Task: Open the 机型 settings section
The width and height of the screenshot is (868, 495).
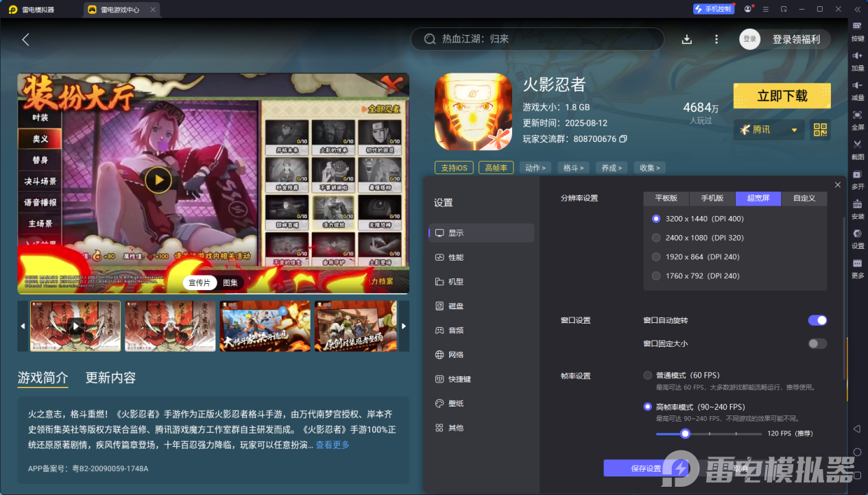Action: coord(481,282)
